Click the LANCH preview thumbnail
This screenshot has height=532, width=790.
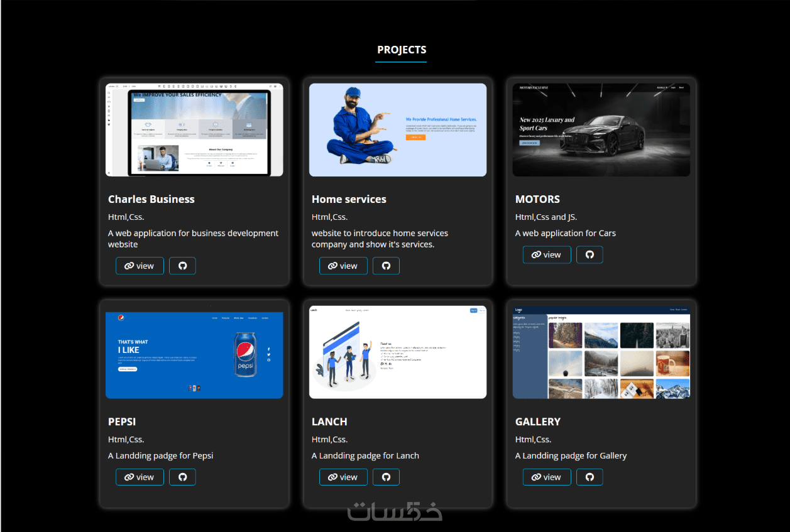(398, 352)
